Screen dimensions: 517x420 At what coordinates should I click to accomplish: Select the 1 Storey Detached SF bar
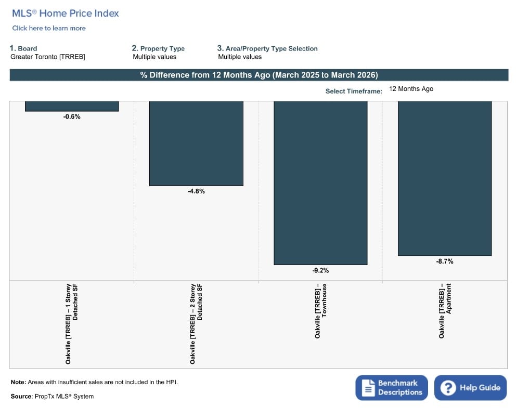click(72, 106)
